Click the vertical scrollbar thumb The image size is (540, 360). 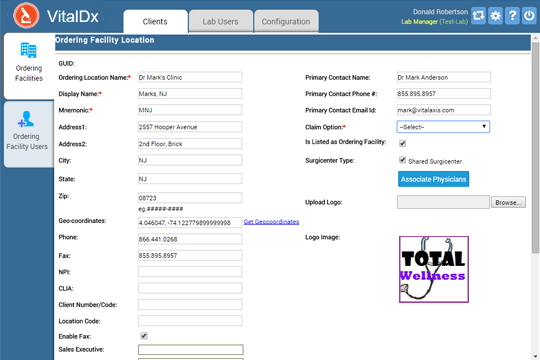(x=535, y=148)
